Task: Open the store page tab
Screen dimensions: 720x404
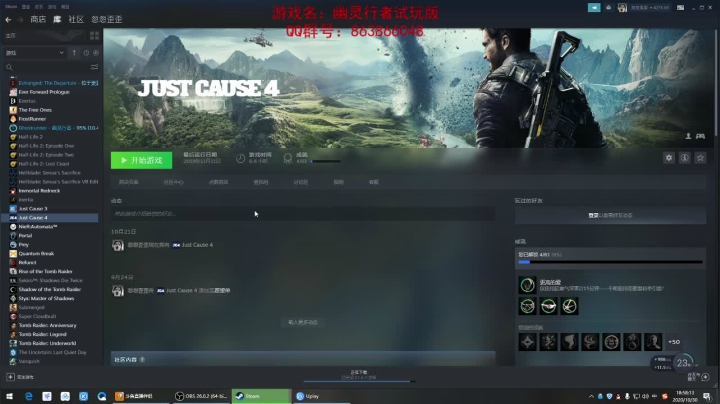Action: coord(129,182)
